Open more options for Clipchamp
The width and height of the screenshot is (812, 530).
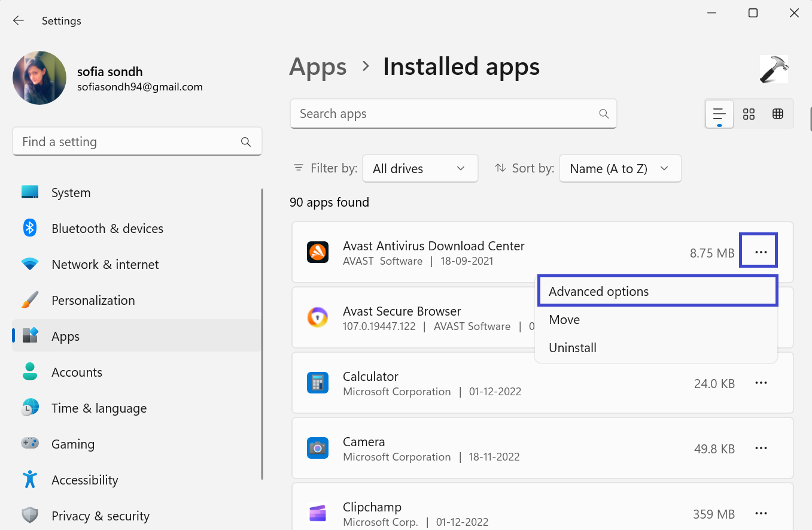(761, 514)
